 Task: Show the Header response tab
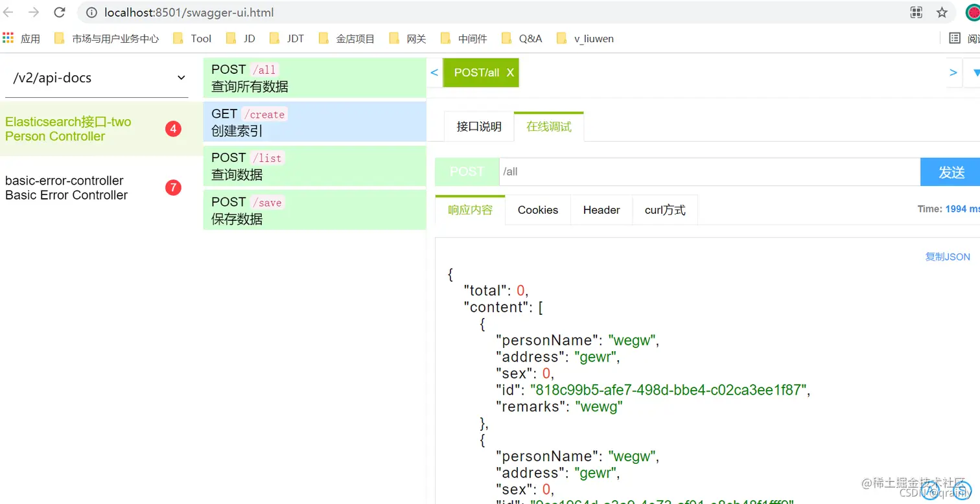tap(601, 210)
